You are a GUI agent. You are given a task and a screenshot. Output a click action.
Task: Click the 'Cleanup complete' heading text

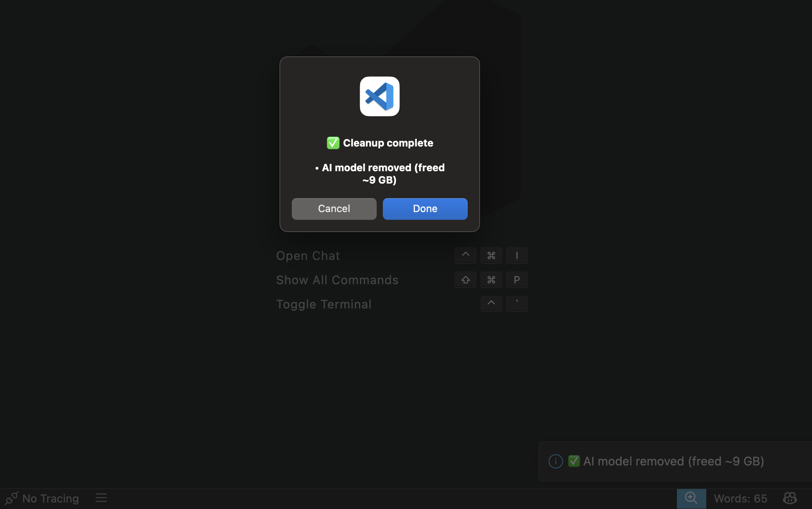click(x=388, y=143)
